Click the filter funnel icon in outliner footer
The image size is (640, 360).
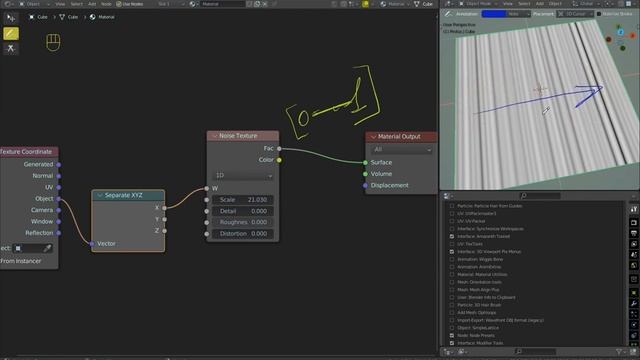620,351
